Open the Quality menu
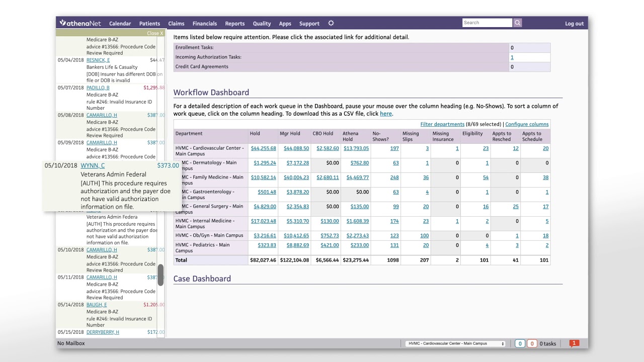Image resolution: width=644 pixels, height=362 pixels. click(x=262, y=24)
